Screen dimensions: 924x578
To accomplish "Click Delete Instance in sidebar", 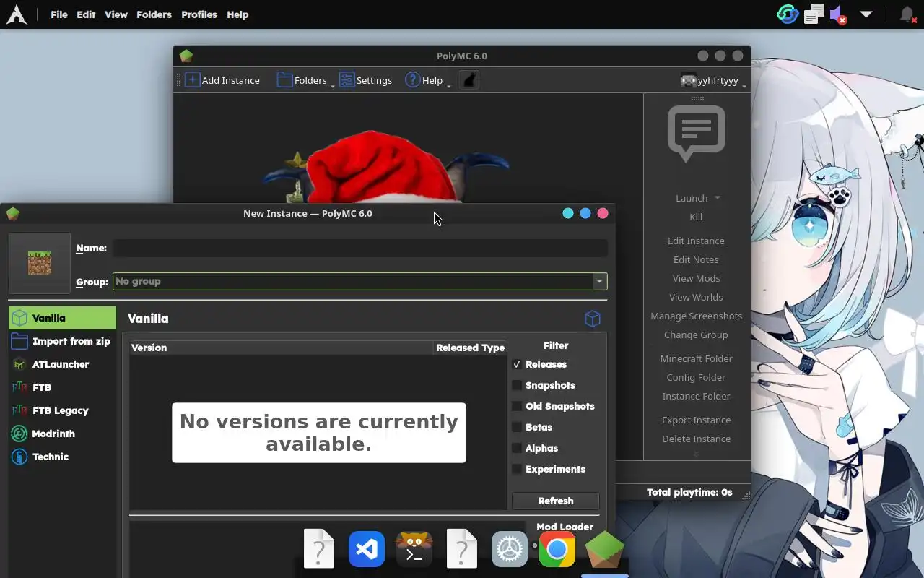I will tap(696, 439).
